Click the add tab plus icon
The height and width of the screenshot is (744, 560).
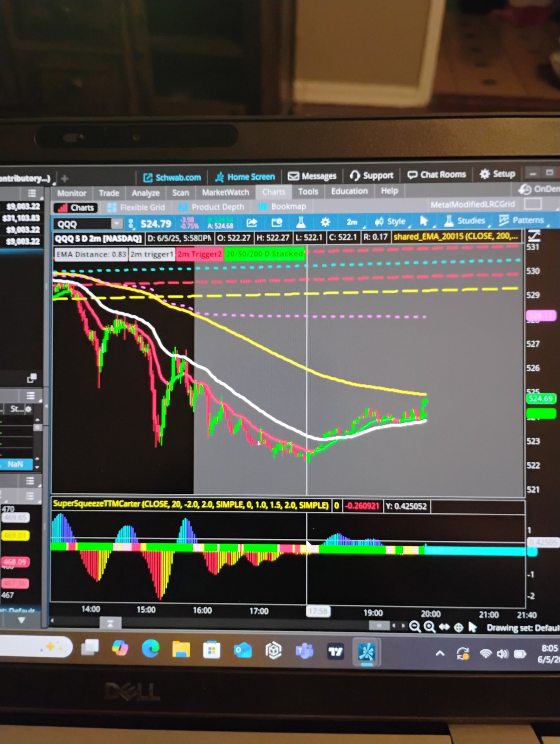coord(65,179)
